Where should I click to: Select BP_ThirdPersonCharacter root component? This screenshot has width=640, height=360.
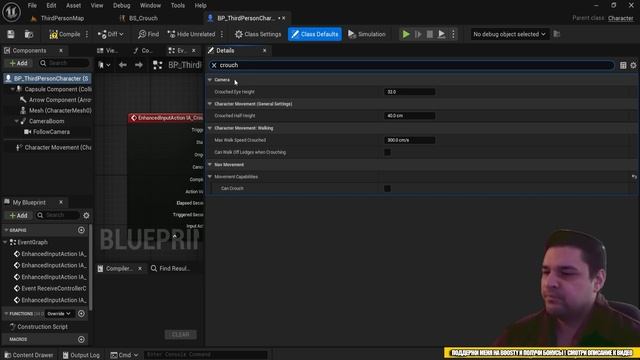(x=47, y=78)
